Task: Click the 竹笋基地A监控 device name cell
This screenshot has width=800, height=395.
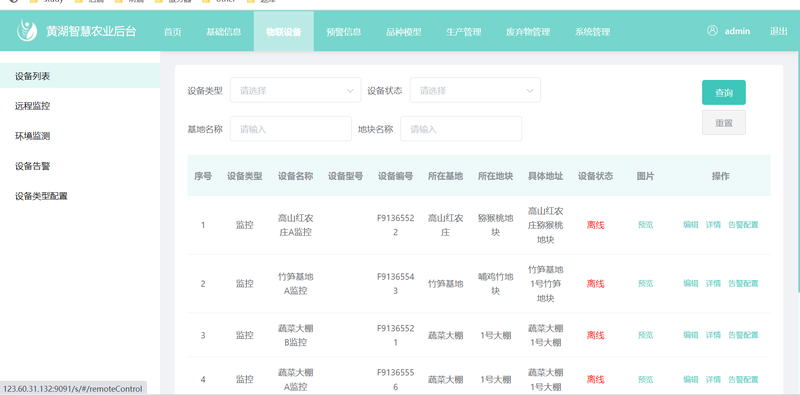Action: point(295,283)
